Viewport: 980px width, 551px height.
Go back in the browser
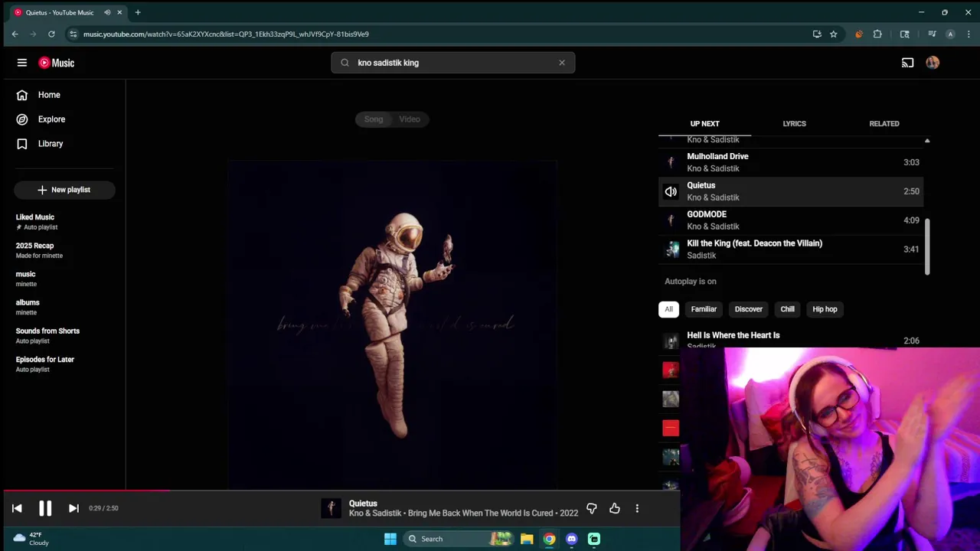(15, 34)
